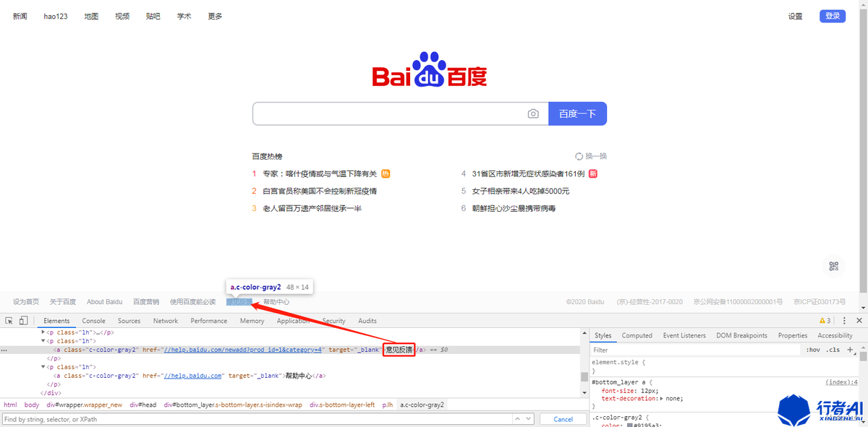Image resolution: width=868 pixels, height=427 pixels.
Task: Open the DevTools warnings counter showing 3
Action: (x=825, y=321)
